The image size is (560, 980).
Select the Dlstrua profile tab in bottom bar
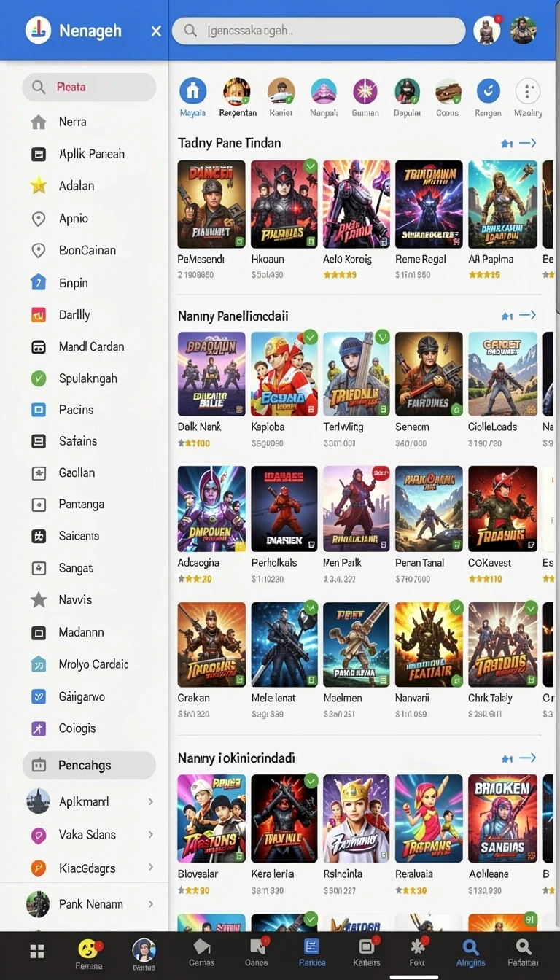(x=144, y=954)
